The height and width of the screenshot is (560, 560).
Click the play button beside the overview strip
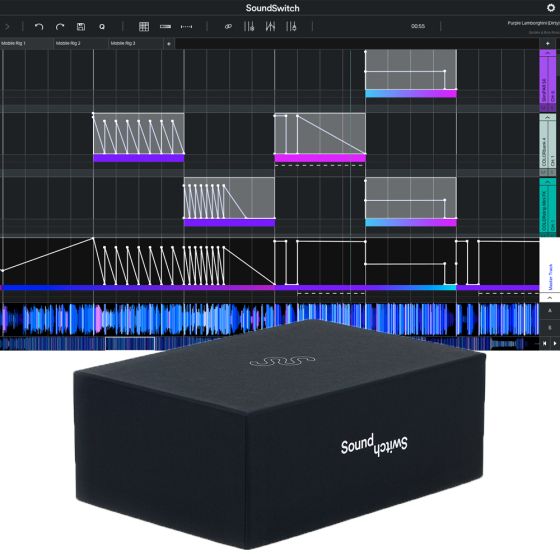click(555, 343)
